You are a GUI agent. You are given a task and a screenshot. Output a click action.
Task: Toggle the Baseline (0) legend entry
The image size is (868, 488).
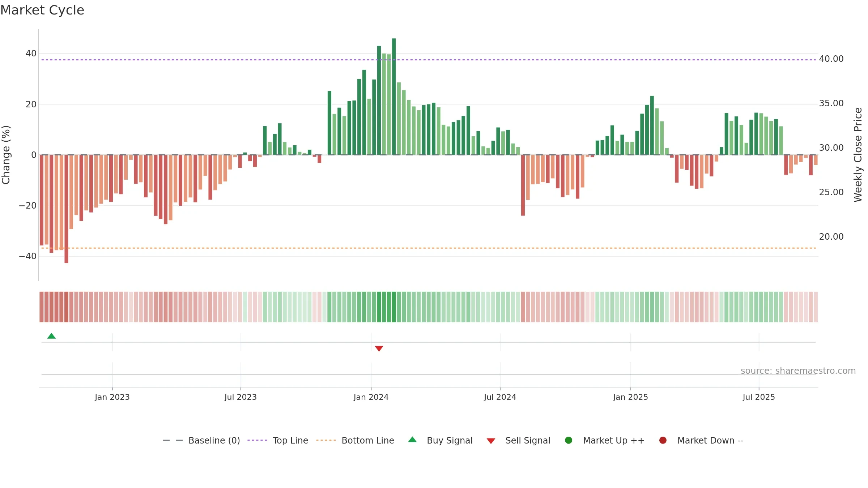tap(201, 440)
